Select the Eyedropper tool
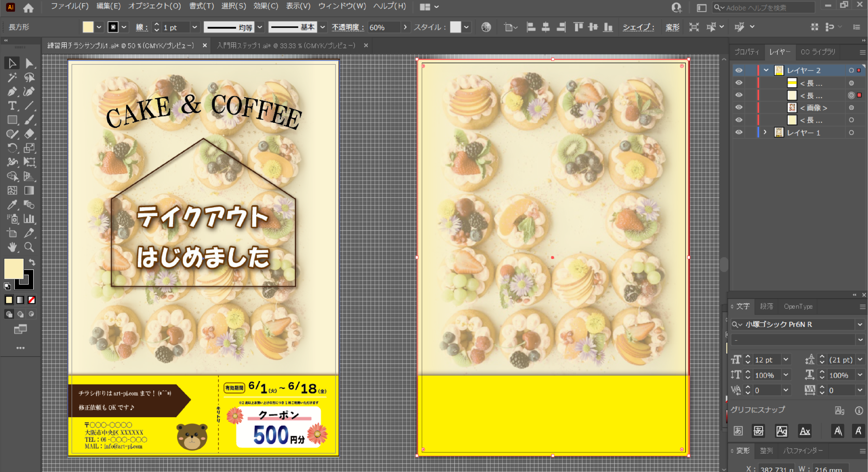This screenshot has width=868, height=472. coord(12,205)
